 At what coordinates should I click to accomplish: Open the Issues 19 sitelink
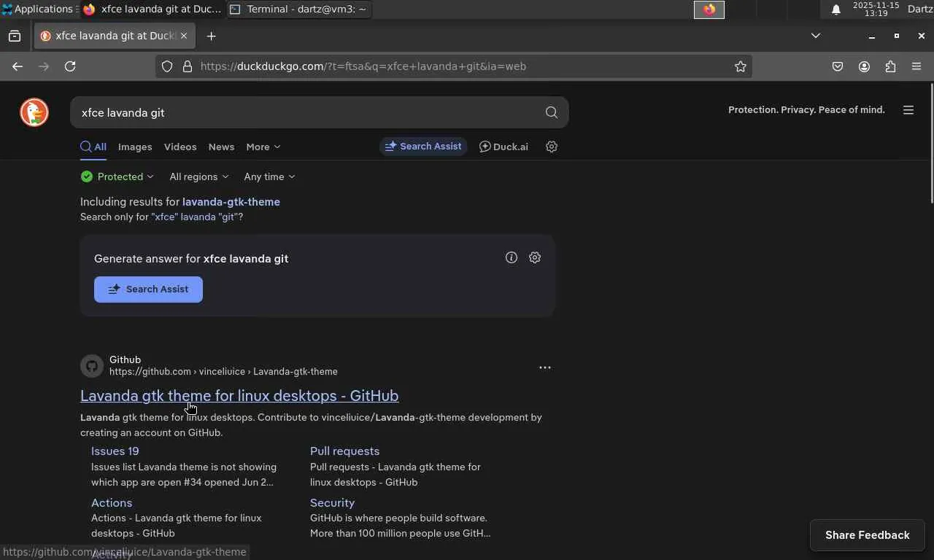pyautogui.click(x=115, y=451)
